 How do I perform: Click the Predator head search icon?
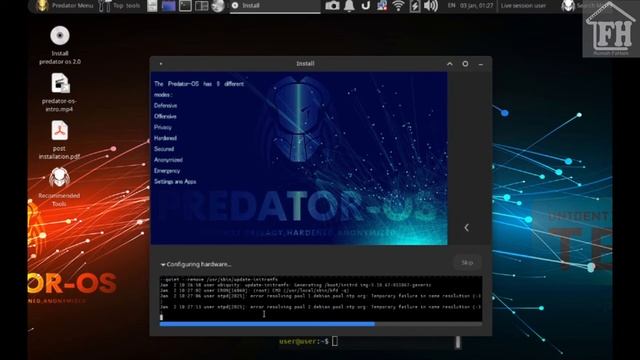(x=568, y=6)
